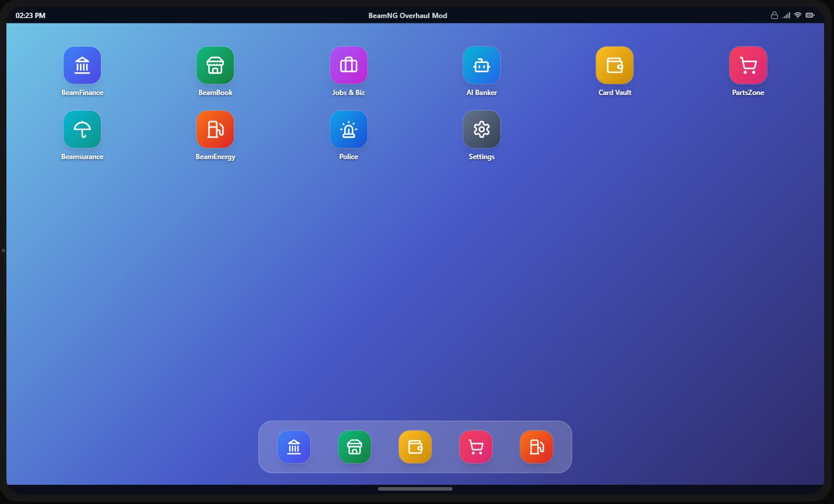Open the Settings gear app
The width and height of the screenshot is (834, 504).
pos(482,129)
